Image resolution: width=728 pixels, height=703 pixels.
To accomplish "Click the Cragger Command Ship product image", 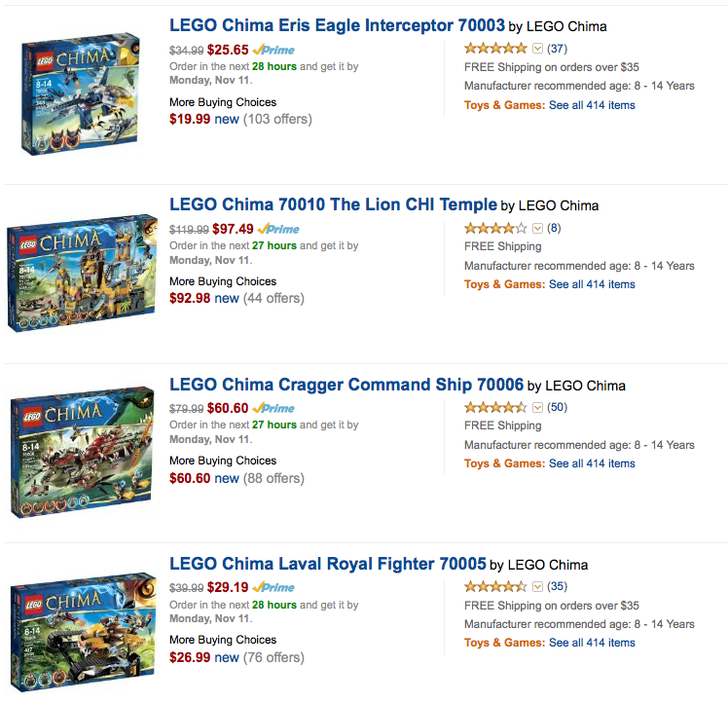I will tap(81, 452).
